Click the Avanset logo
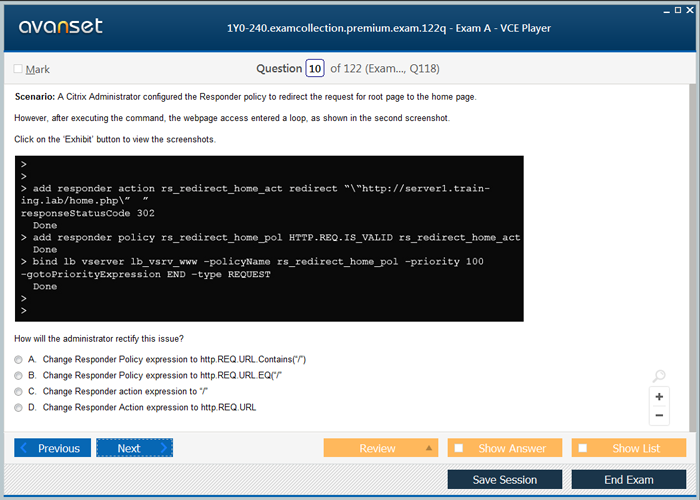This screenshot has height=500, width=700. coord(60,27)
